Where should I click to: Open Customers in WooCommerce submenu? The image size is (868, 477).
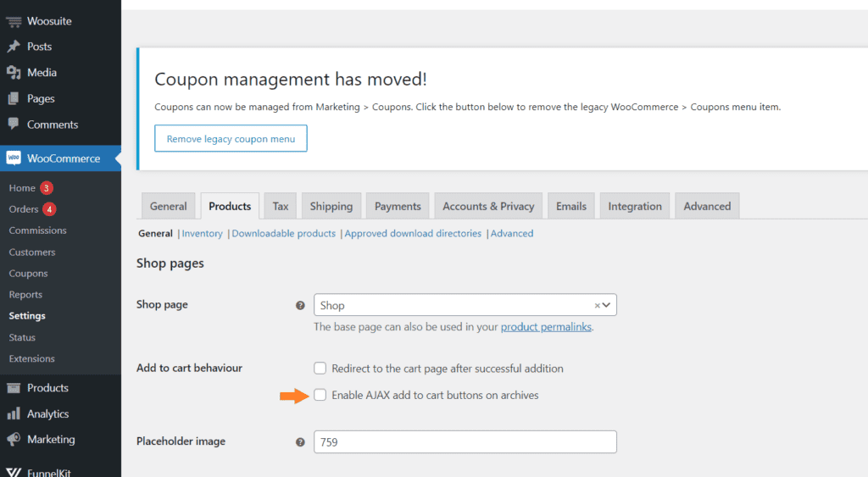click(32, 252)
